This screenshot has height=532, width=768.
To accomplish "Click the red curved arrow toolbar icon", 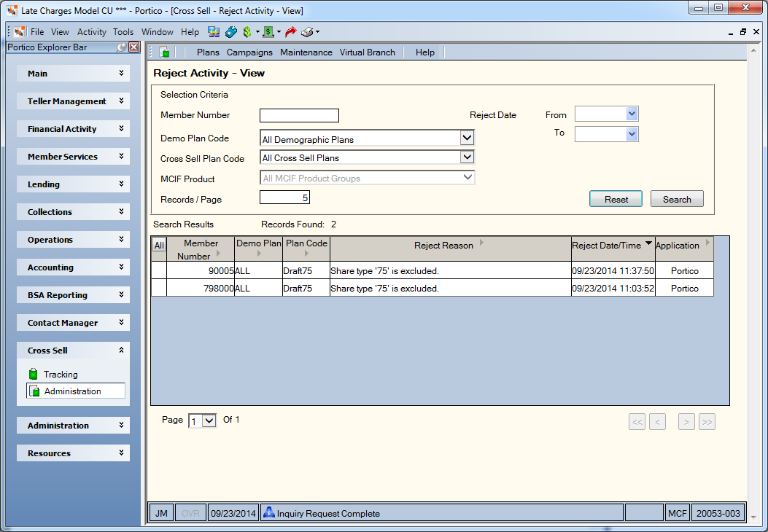I will click(290, 32).
